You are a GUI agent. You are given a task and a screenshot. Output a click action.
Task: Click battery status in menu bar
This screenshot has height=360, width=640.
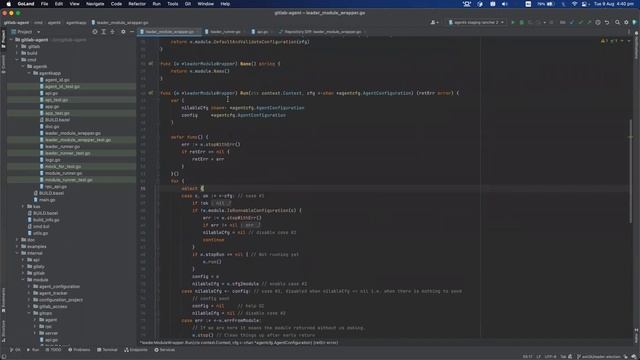coord(546,4)
